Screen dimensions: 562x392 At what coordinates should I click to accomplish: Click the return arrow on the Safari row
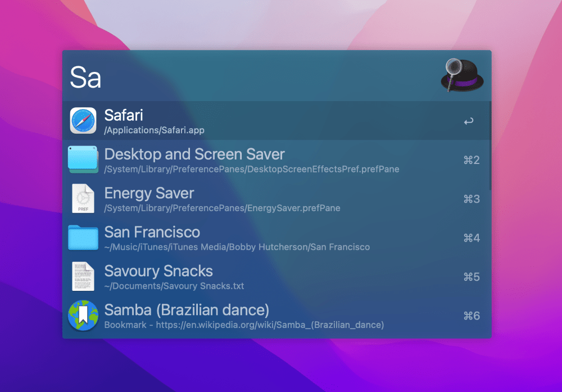pos(468,120)
